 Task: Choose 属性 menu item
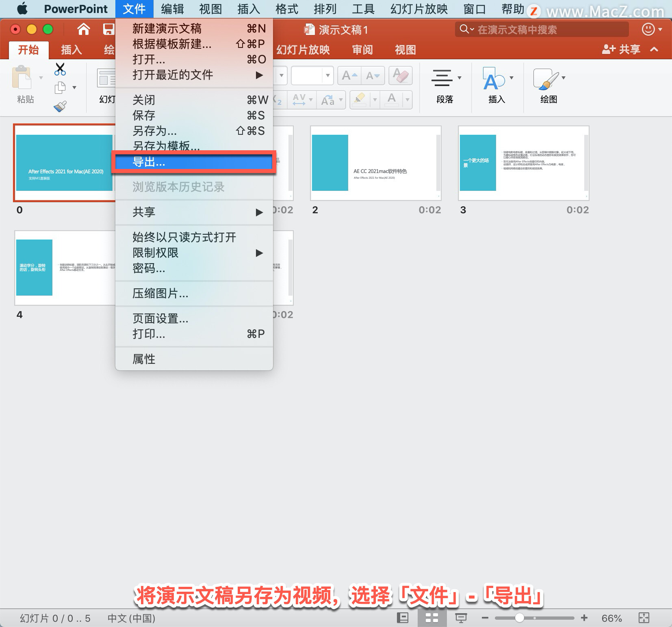[194, 359]
